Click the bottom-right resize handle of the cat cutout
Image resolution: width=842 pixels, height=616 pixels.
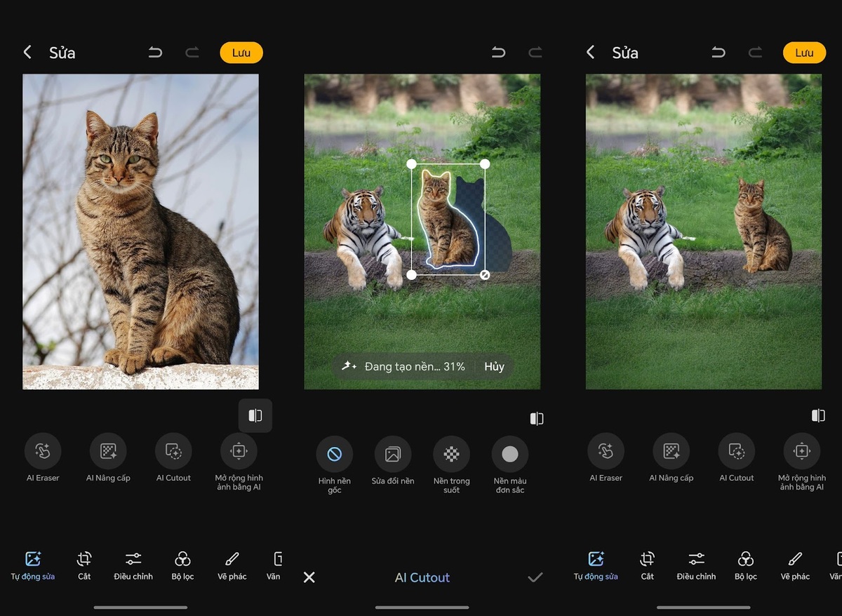(485, 275)
